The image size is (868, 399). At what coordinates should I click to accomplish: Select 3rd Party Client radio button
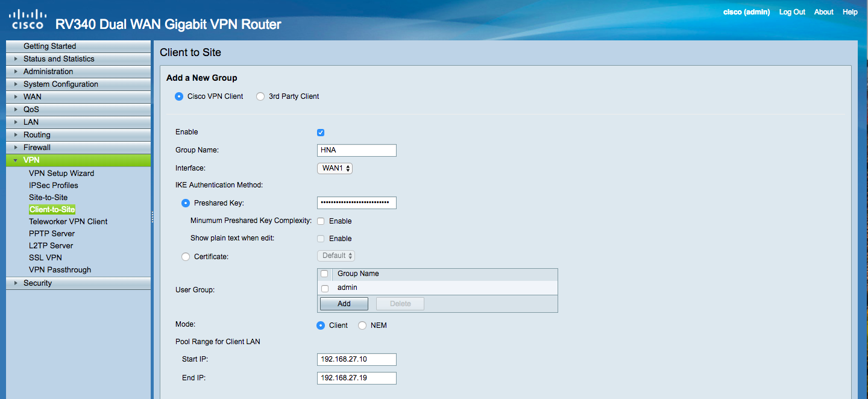tap(260, 96)
